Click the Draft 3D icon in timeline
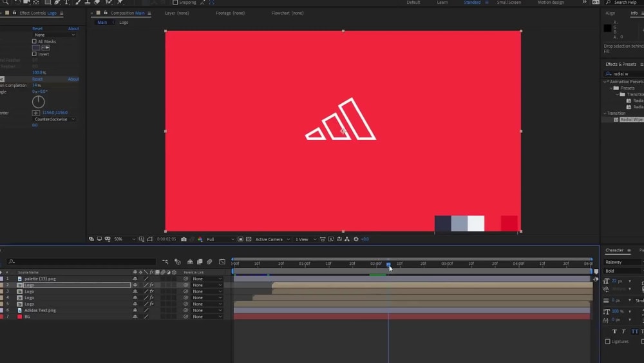 pos(178,262)
